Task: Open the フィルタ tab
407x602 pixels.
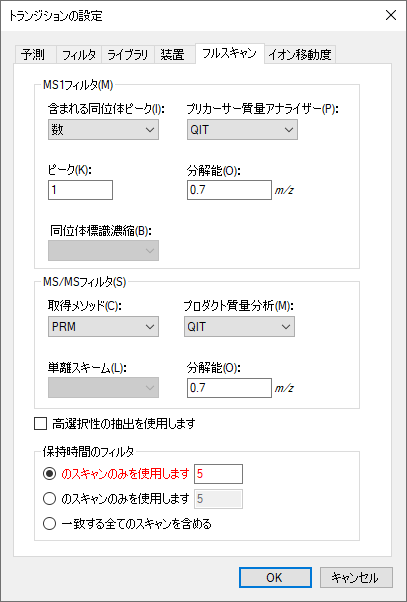Action: (x=79, y=55)
